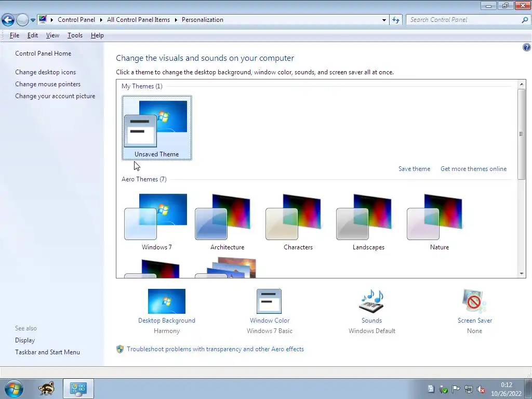532x399 pixels.
Task: Open the Windows Start orb
Action: (x=14, y=389)
